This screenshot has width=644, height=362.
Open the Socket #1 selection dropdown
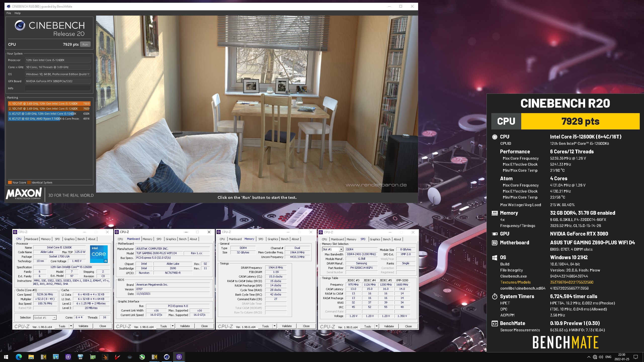pyautogui.click(x=45, y=318)
